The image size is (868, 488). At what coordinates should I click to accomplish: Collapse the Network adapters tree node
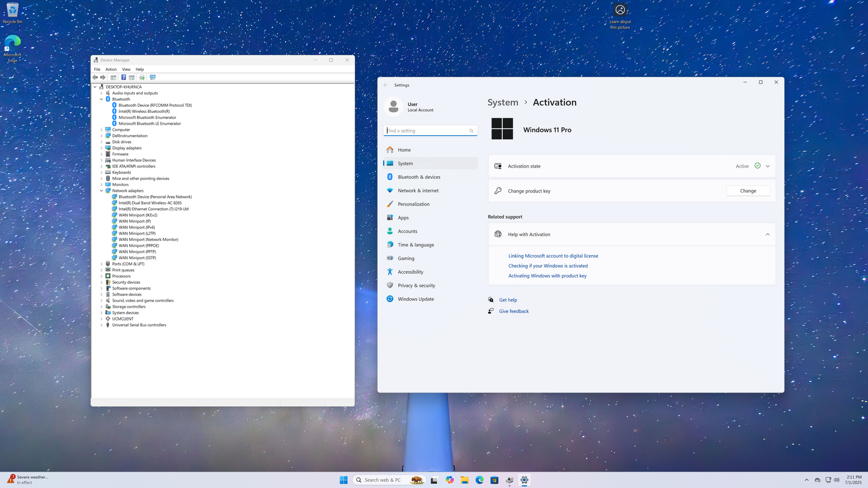coord(101,191)
